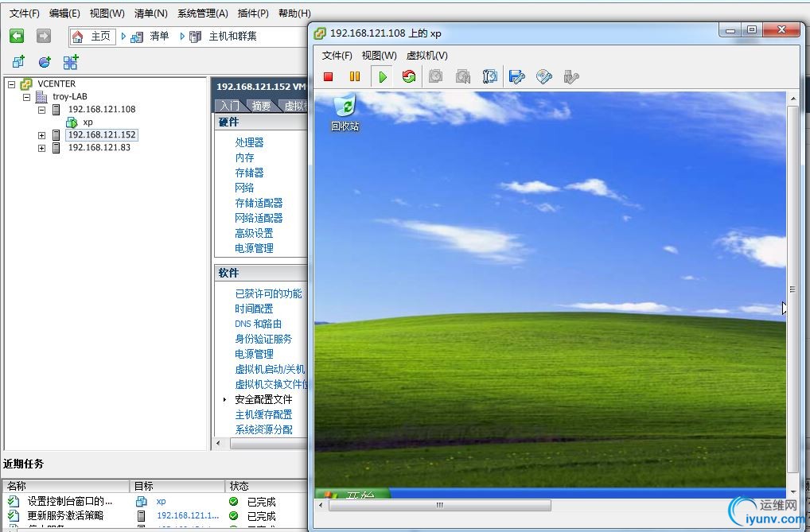Click the Recycle Bin icon on XP desktop
This screenshot has width=810, height=532.
(x=345, y=107)
